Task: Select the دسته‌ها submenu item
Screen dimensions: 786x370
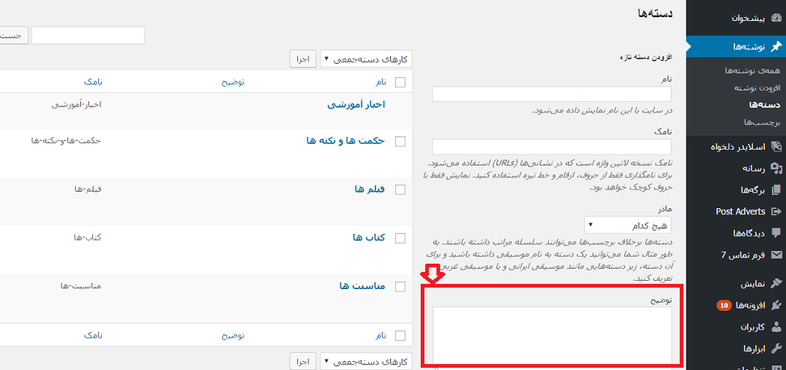Action: (764, 105)
